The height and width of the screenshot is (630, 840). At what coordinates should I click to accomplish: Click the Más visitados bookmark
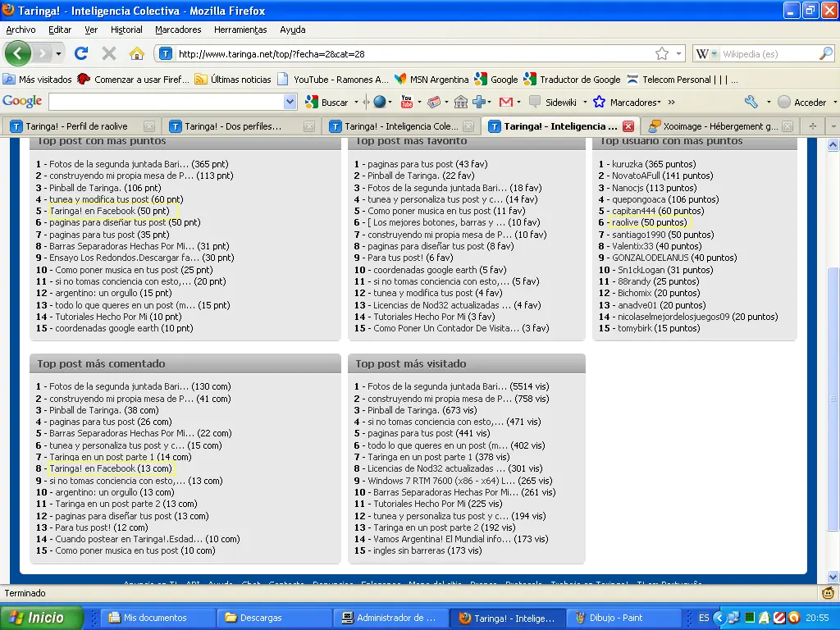pos(37,80)
